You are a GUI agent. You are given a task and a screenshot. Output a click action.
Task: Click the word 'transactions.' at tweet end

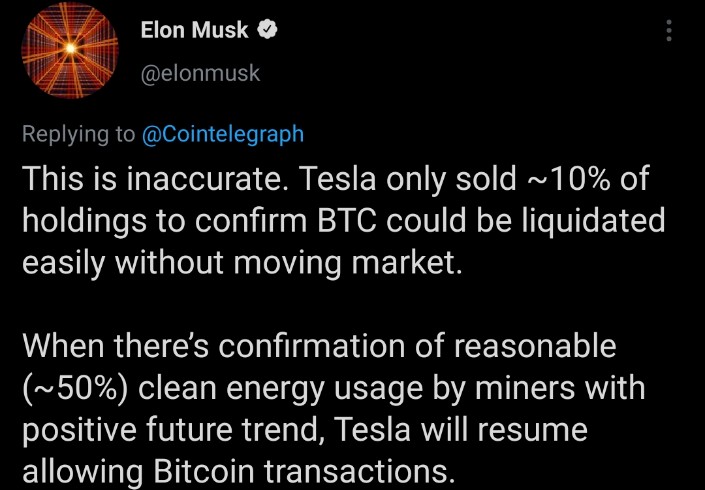click(357, 471)
